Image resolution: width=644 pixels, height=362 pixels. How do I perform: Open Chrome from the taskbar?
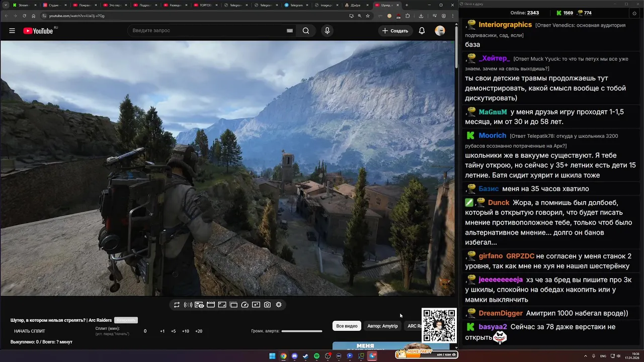[283, 356]
